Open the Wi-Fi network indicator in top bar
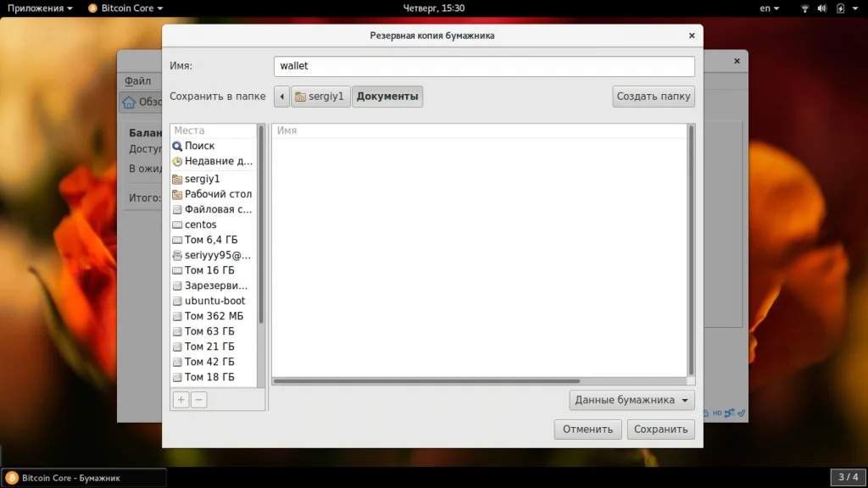868x488 pixels. [805, 8]
